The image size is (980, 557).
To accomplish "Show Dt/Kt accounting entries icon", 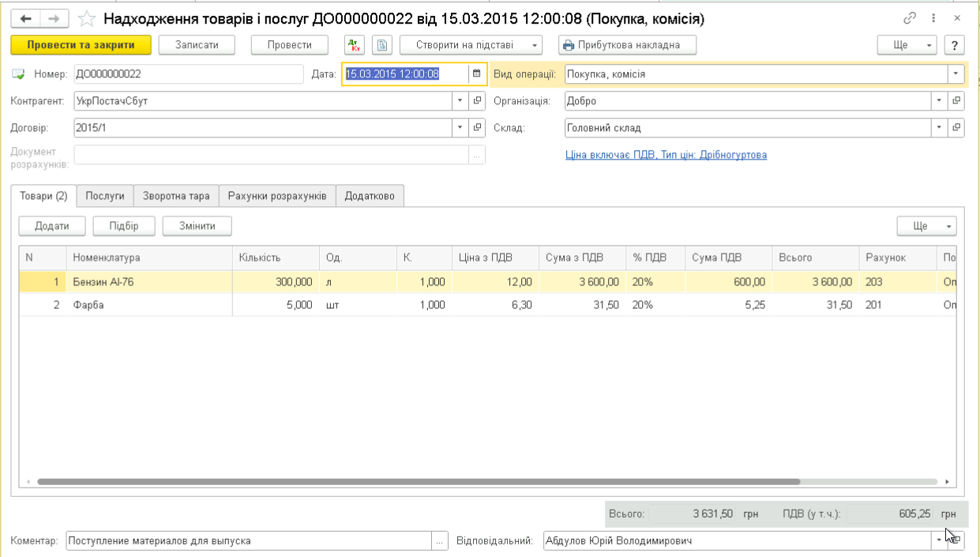I will [x=354, y=45].
